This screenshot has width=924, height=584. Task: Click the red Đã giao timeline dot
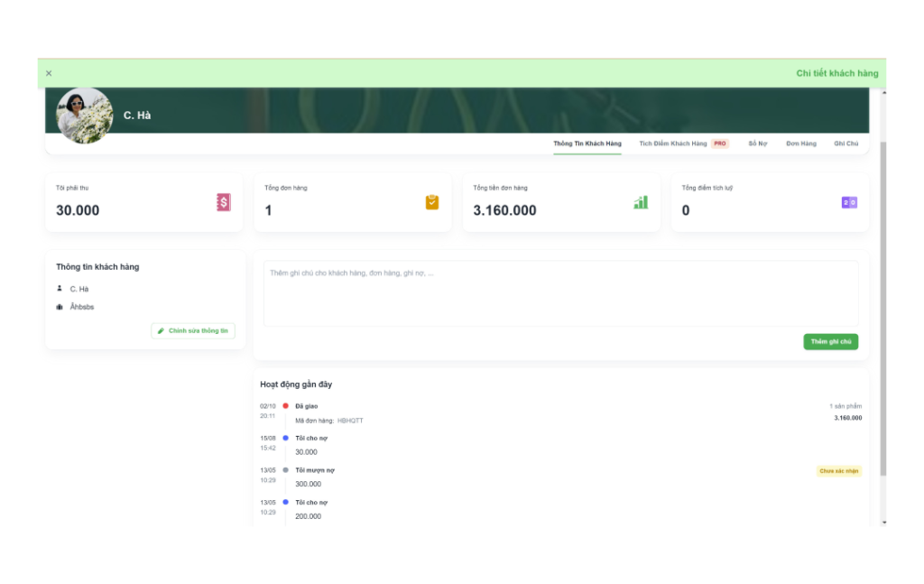click(285, 406)
